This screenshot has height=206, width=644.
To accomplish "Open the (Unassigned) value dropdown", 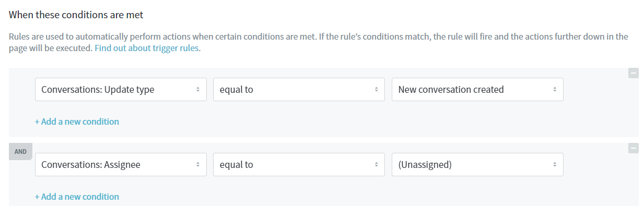I will (x=477, y=165).
